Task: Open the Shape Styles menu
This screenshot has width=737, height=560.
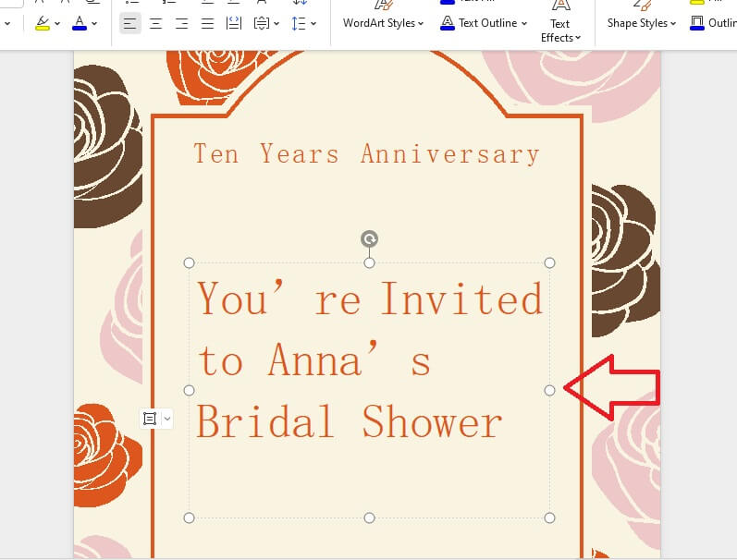Action: click(641, 23)
